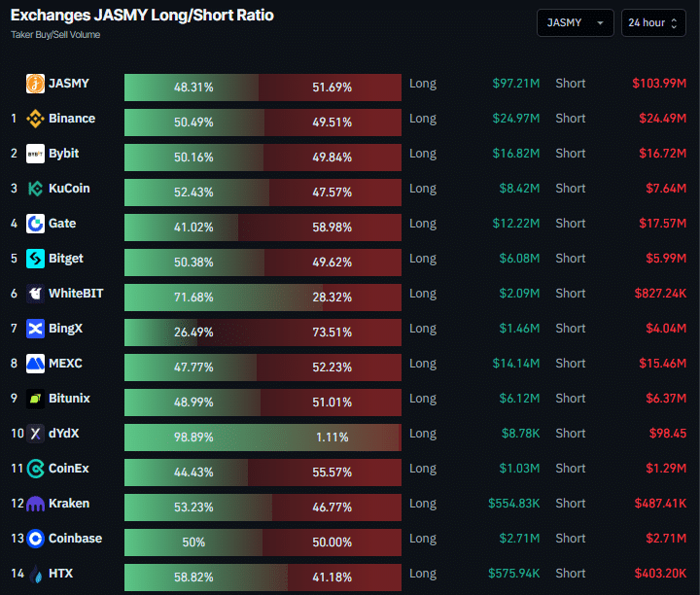Click the WhiteBIT 71.68% long bar
This screenshot has height=595, width=700.
click(224, 297)
